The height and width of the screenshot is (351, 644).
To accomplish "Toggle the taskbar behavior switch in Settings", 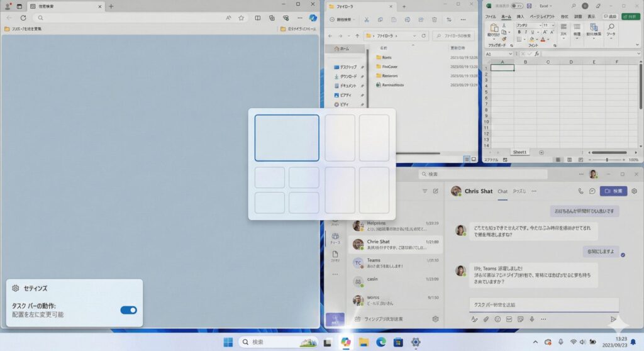I will point(128,309).
